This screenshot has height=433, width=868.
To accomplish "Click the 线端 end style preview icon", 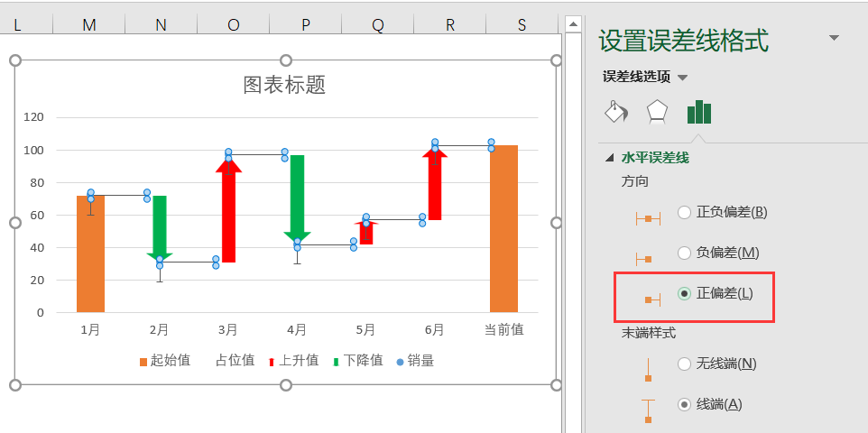I will [x=648, y=411].
